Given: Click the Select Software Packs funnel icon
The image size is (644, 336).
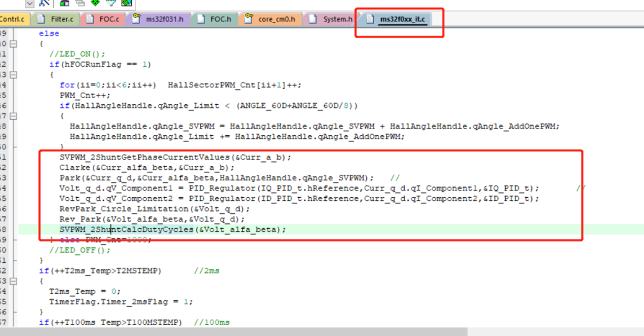Looking at the screenshot, I should 111,3.
